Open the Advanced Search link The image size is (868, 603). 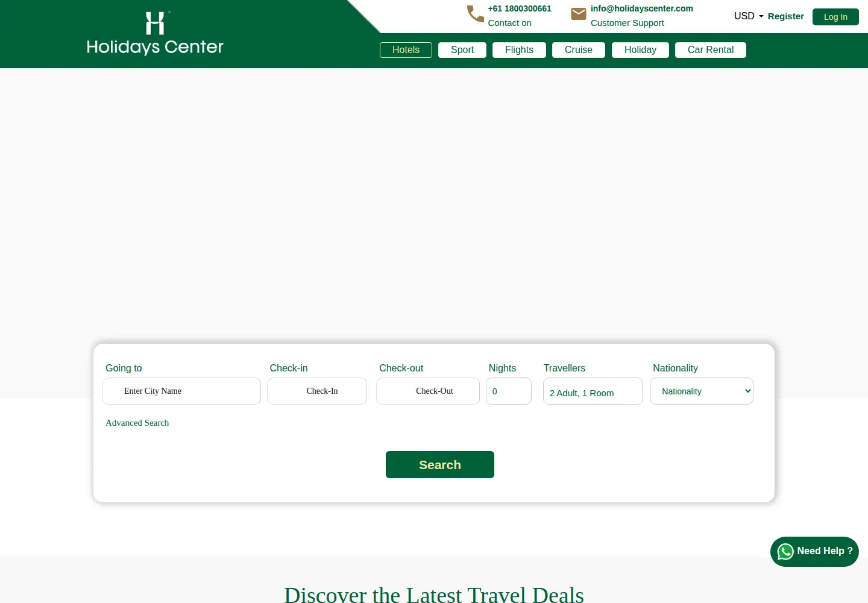click(x=137, y=423)
